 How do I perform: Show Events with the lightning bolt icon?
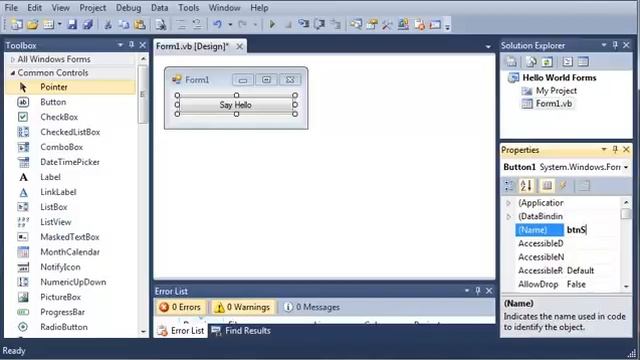click(563, 186)
